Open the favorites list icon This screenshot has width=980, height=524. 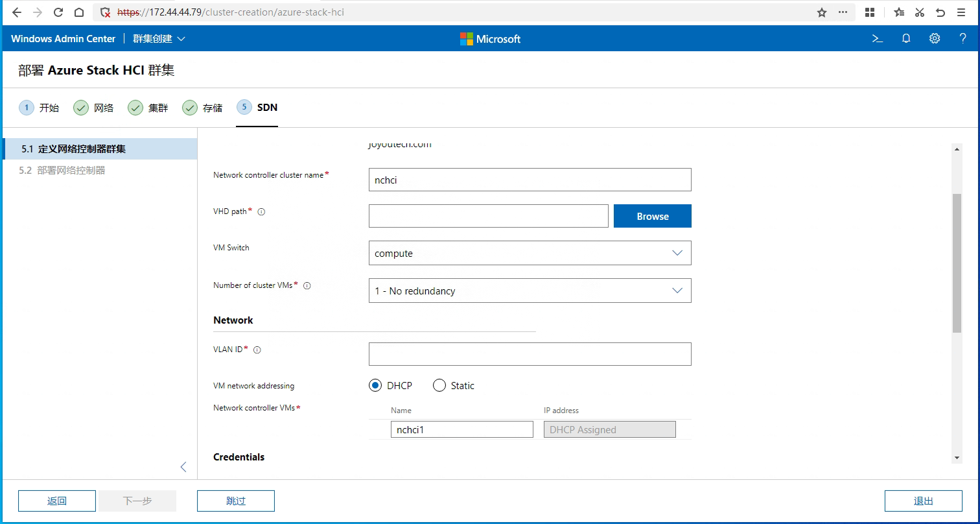click(899, 12)
